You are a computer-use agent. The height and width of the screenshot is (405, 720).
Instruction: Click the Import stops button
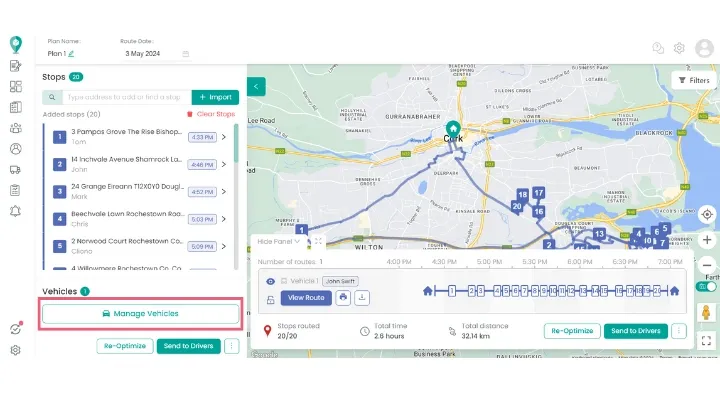215,97
